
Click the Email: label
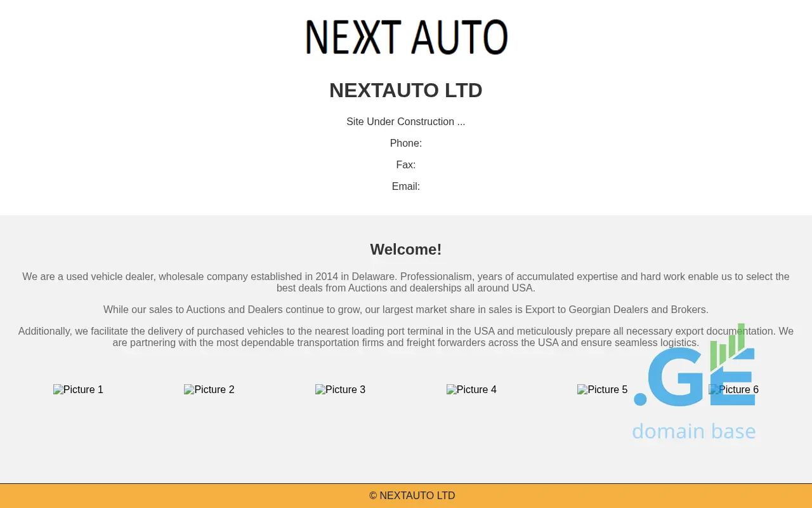406,187
